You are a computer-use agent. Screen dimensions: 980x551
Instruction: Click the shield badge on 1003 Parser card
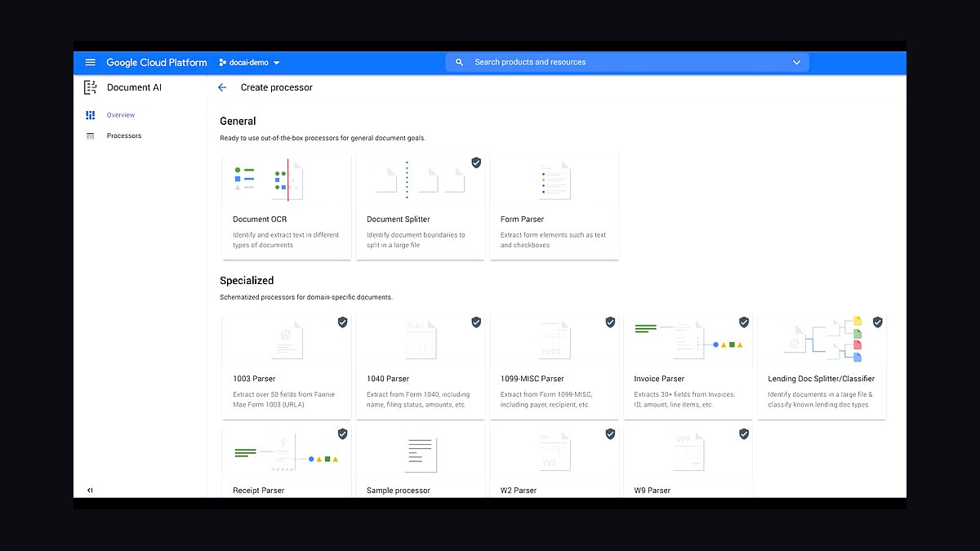[x=342, y=322]
